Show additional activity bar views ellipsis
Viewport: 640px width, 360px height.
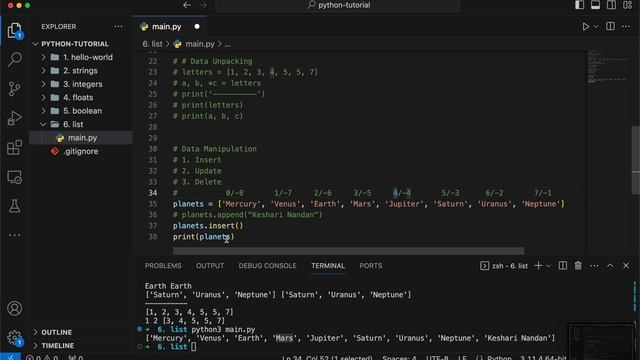(15, 235)
